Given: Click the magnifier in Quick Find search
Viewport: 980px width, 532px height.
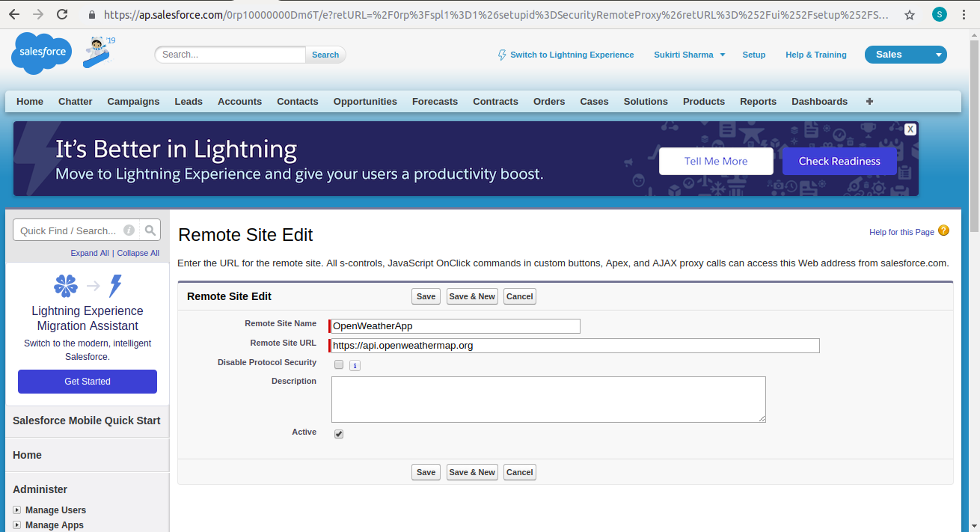Looking at the screenshot, I should [150, 230].
